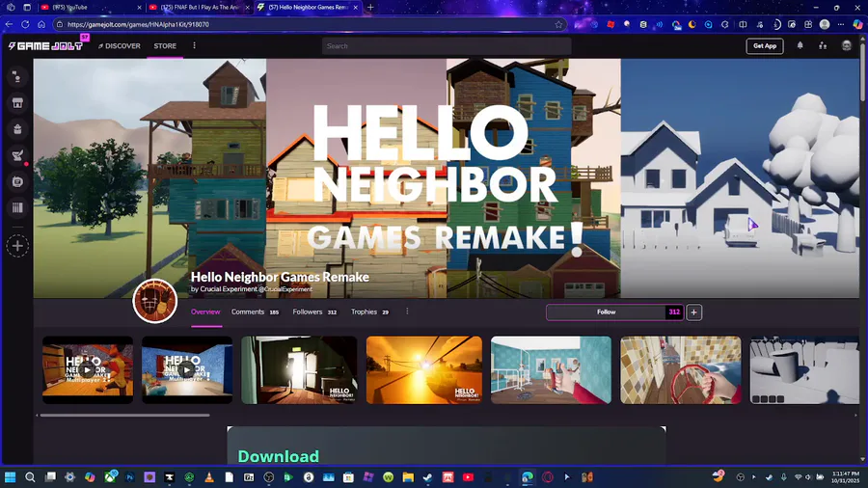Open the game page more-options dots
This screenshot has height=488, width=868.
407,312
